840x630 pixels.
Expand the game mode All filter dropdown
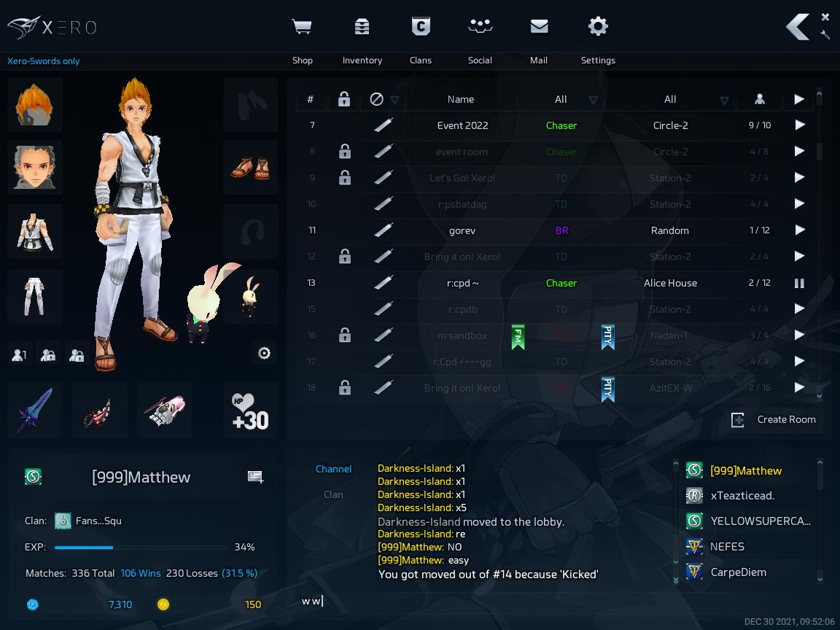point(593,100)
